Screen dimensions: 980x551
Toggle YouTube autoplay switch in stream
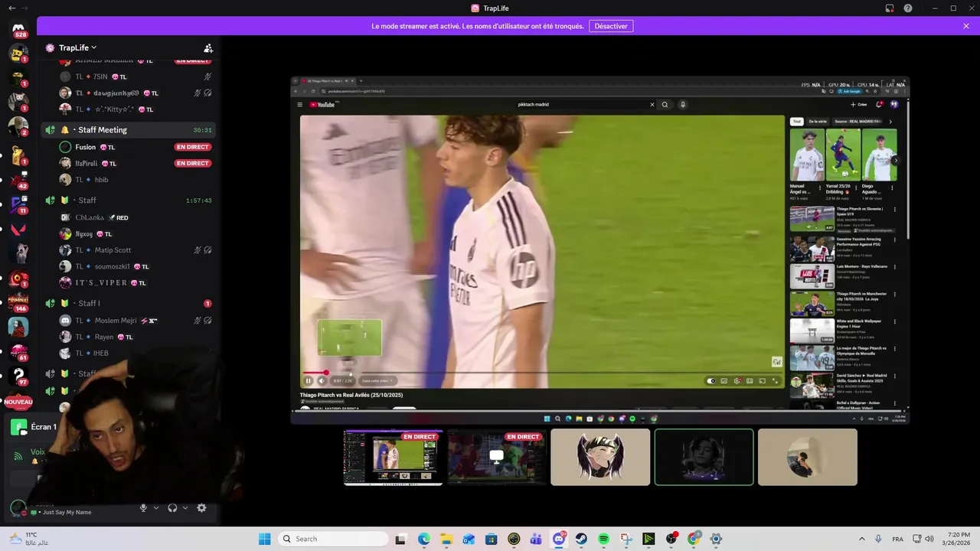(x=711, y=381)
